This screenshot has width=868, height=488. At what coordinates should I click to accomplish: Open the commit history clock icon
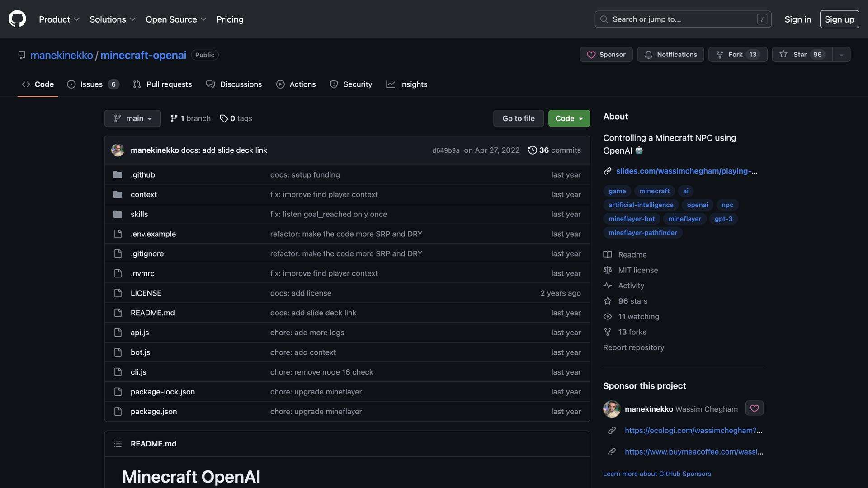pos(533,150)
